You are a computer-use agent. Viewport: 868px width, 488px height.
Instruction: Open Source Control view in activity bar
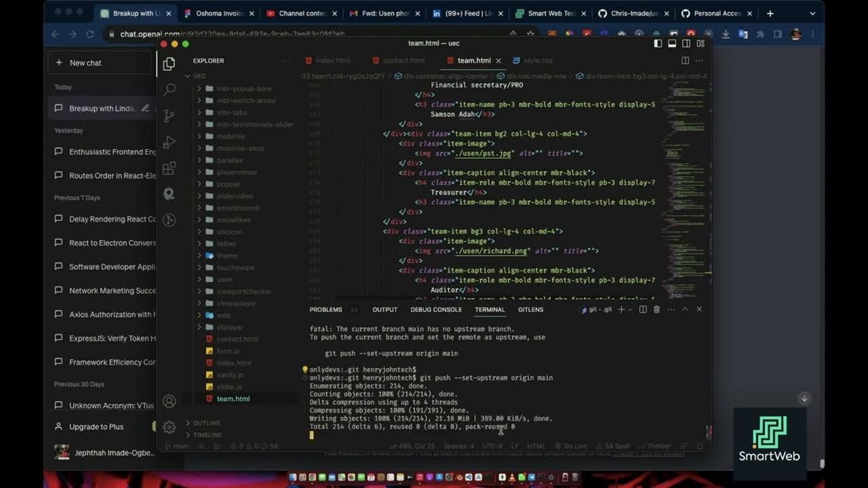click(x=170, y=116)
